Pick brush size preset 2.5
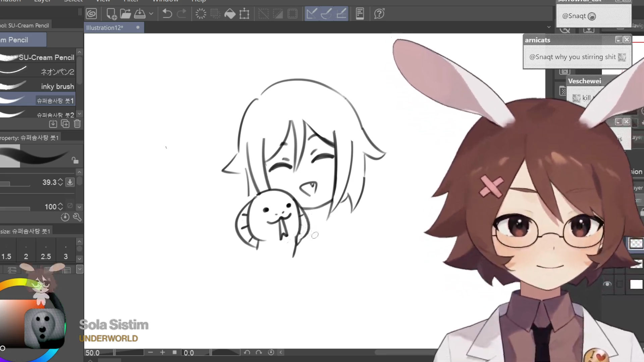 coord(46,252)
